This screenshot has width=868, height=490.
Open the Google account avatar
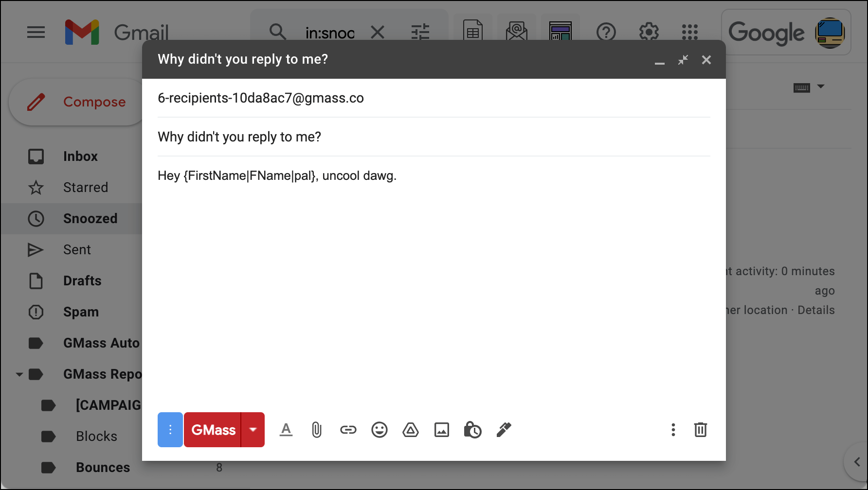[830, 33]
